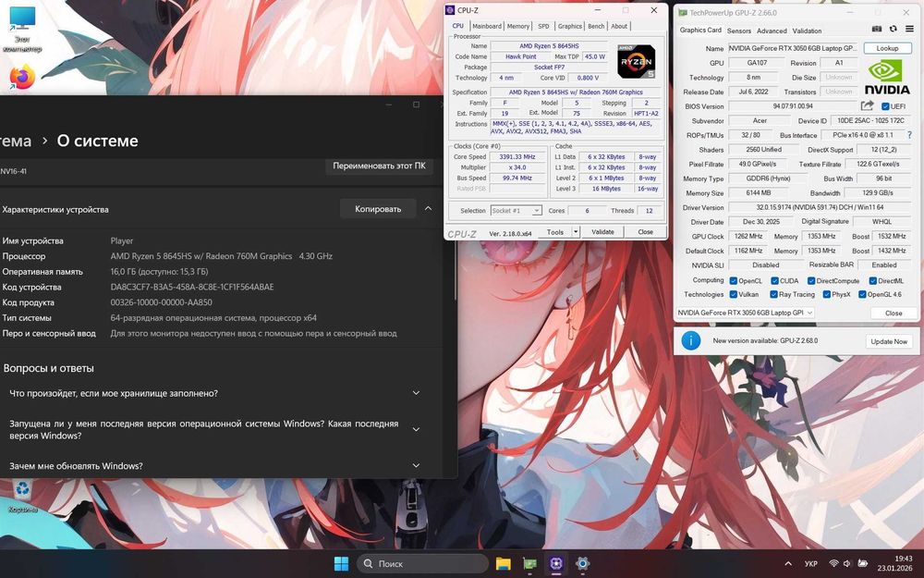Switch to the Mainboard tab in CPU-Z
This screenshot has height=578, width=924.
[487, 26]
